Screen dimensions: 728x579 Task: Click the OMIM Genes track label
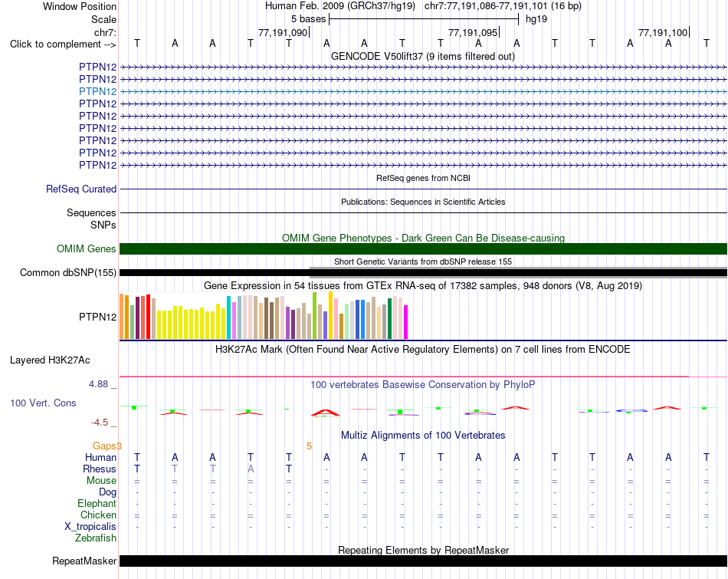[87, 248]
